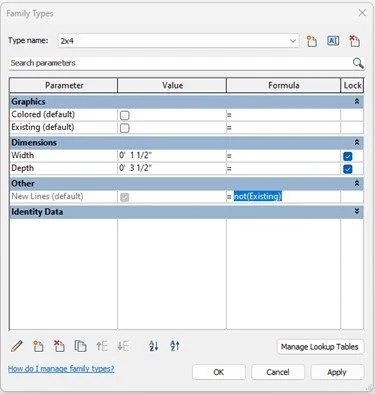Sort parameters in ascending order
This screenshot has height=394, width=375.
(x=154, y=346)
